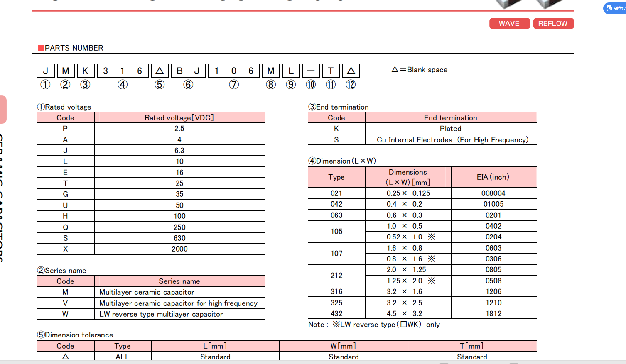Click the EIA value 0402

[x=493, y=226]
